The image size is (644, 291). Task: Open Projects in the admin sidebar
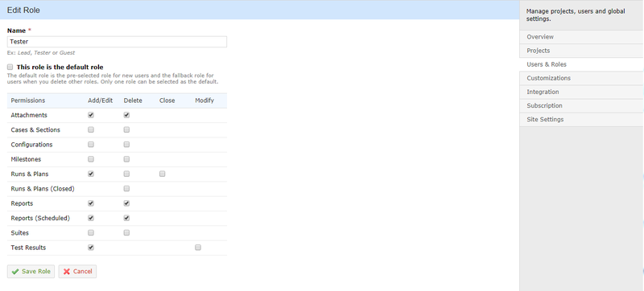tap(581, 51)
